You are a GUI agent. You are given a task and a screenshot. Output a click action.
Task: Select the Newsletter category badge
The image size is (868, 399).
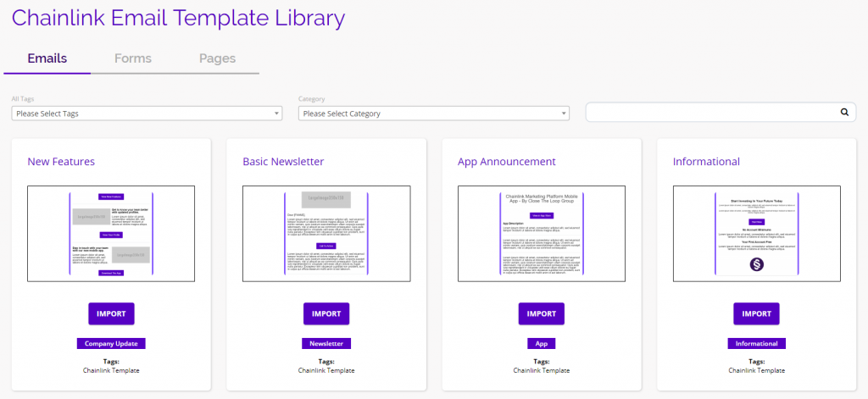[326, 344]
